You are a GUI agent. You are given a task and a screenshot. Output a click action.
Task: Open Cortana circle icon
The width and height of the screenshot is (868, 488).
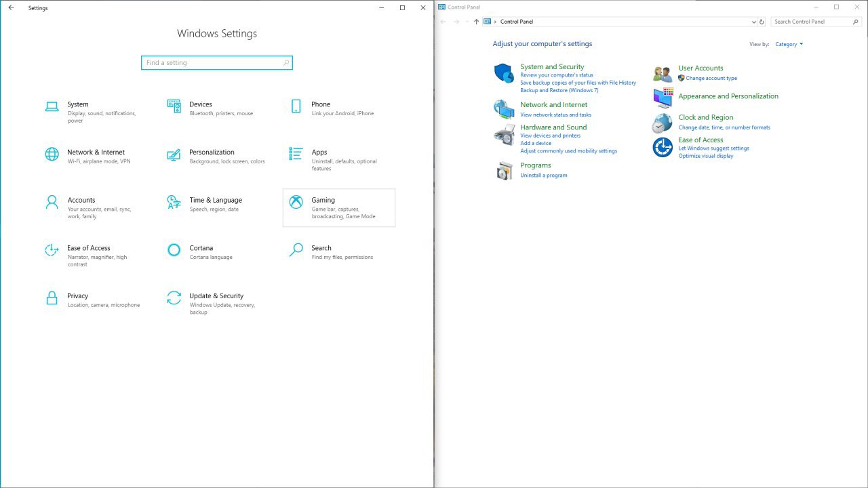pyautogui.click(x=174, y=250)
